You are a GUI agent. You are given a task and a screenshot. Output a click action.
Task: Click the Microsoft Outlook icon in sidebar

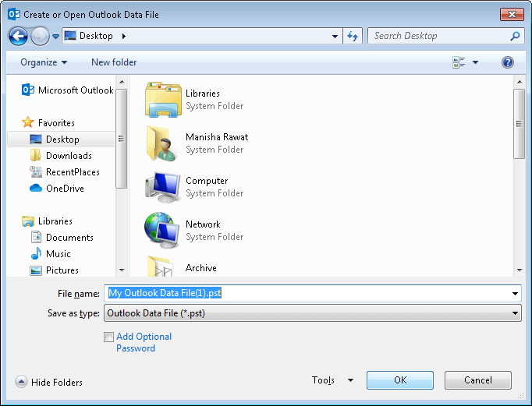point(28,90)
